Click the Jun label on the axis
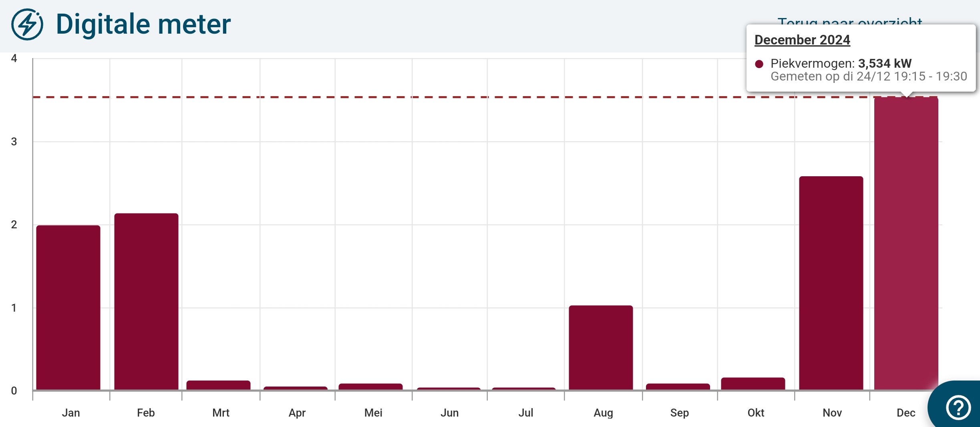Viewport: 980px width, 427px height. [x=449, y=413]
